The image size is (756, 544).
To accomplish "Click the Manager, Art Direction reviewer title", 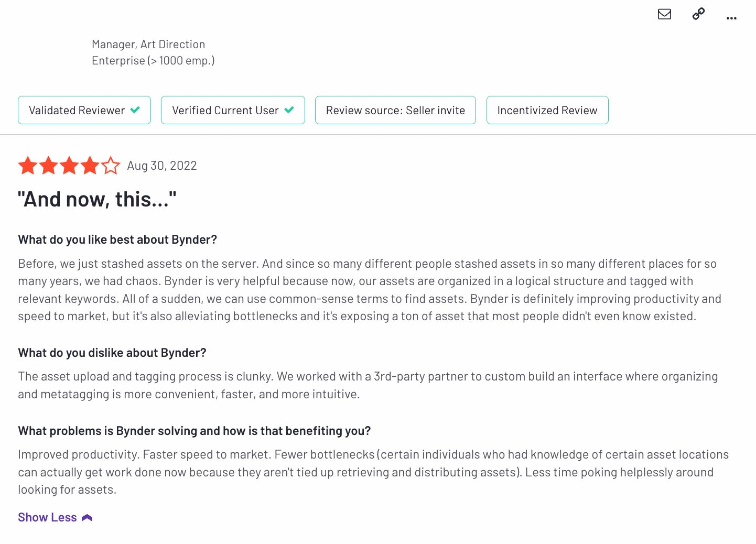I will tap(148, 45).
